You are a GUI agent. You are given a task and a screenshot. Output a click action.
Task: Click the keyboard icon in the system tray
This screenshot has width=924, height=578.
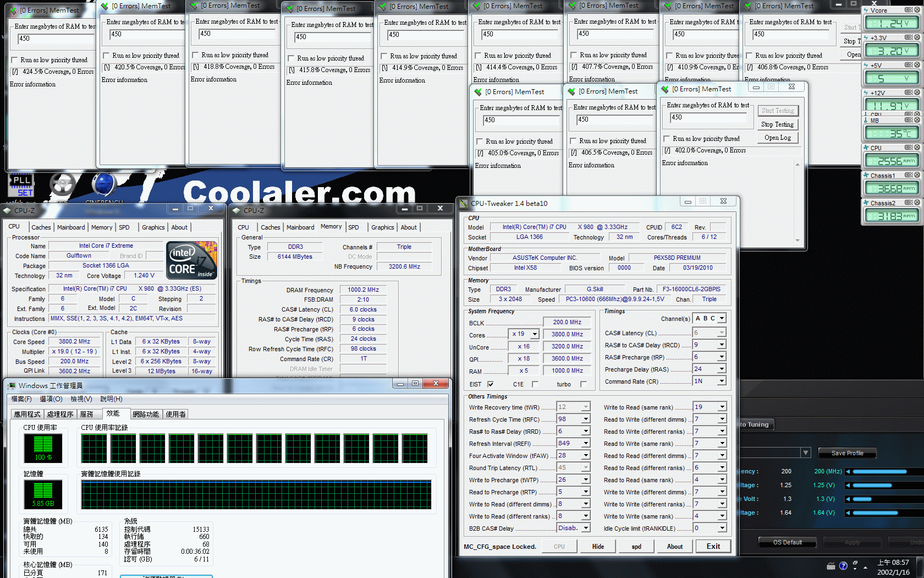click(x=831, y=566)
